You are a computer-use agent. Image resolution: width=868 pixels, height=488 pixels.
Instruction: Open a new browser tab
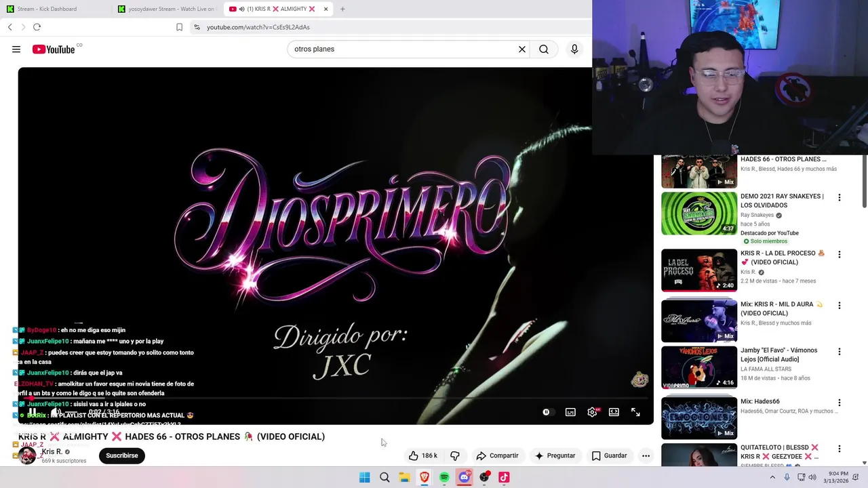(x=342, y=9)
